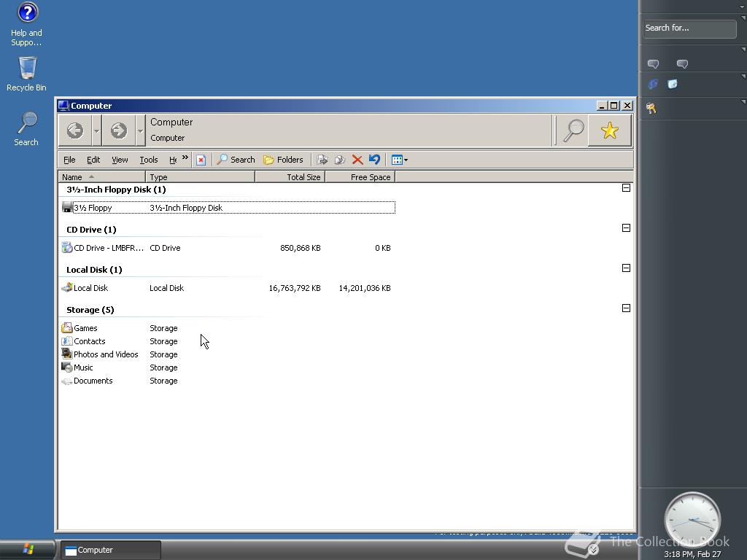The image size is (747, 560).
Task: Click the Local Disk (1) group header text
Action: click(94, 270)
